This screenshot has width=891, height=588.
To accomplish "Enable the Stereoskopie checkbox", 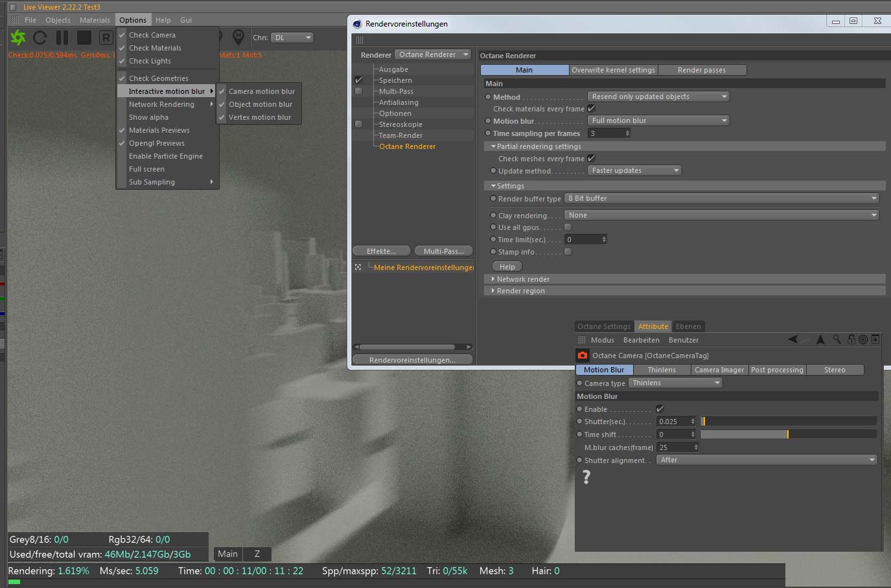I will coord(358,124).
